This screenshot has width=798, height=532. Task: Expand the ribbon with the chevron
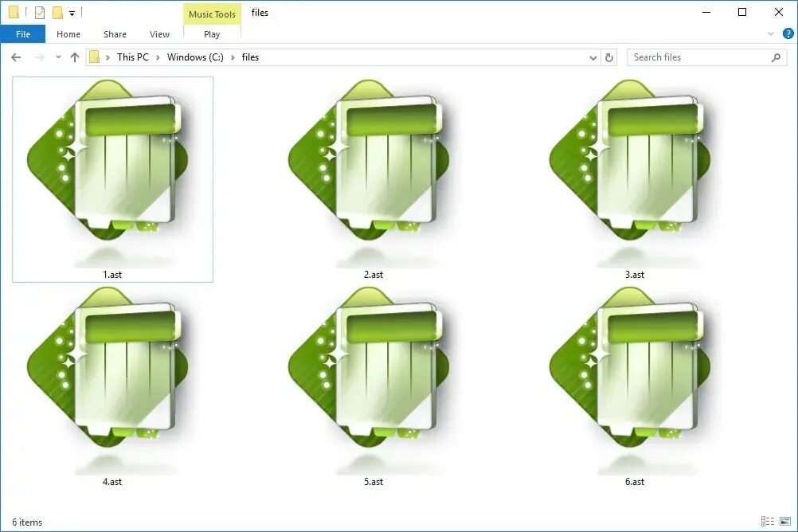tap(771, 34)
